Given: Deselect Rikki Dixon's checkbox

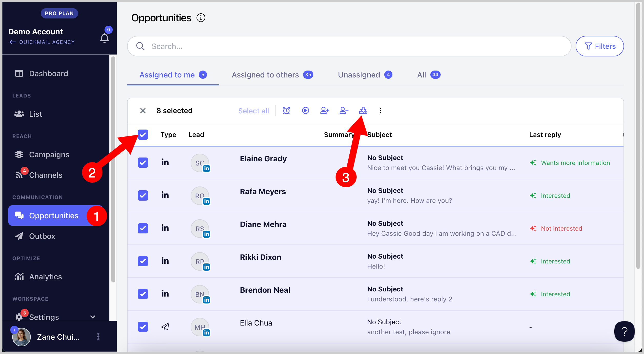Looking at the screenshot, I should [x=143, y=261].
